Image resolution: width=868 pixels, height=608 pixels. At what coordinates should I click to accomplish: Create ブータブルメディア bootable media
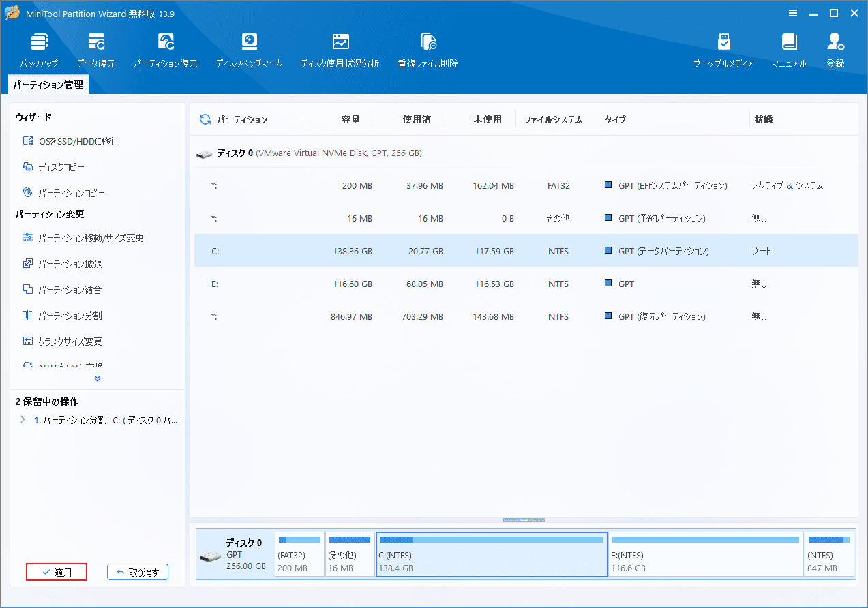[723, 50]
